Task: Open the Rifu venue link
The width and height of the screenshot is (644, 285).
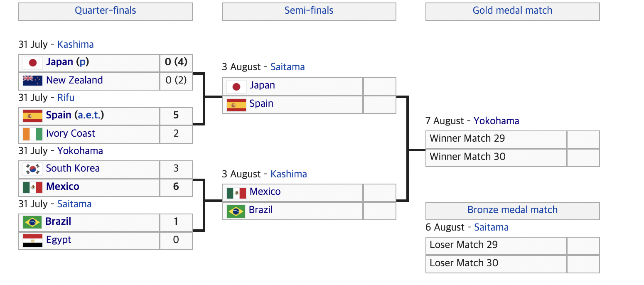Action: [66, 98]
